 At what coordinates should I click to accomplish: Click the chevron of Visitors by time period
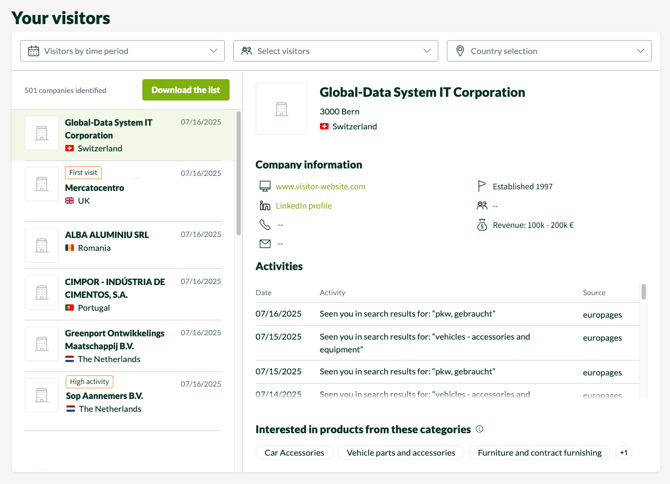213,51
